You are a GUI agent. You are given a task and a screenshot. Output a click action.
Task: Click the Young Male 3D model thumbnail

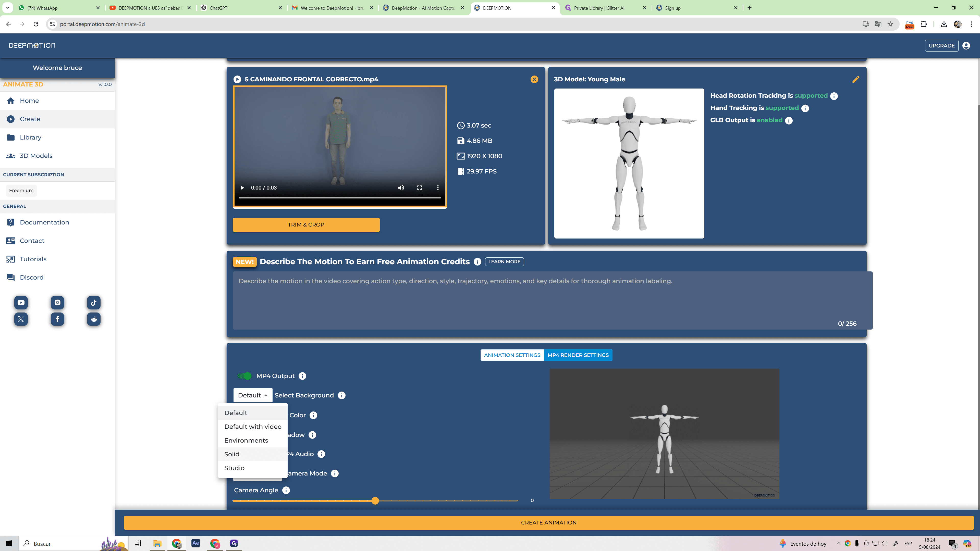coord(629,164)
